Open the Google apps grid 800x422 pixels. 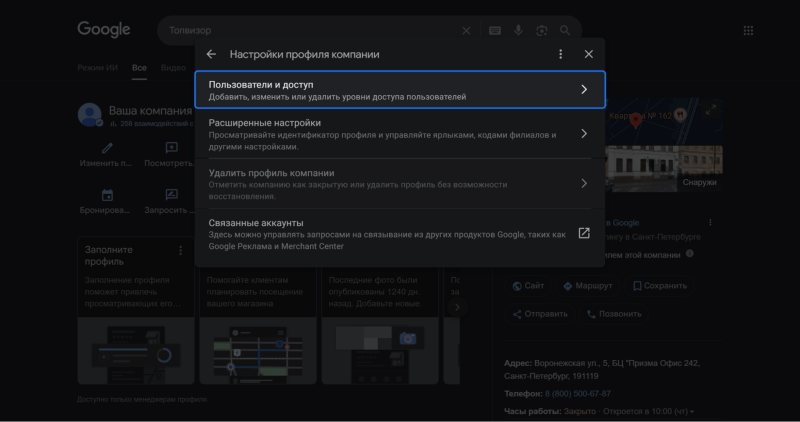(748, 31)
